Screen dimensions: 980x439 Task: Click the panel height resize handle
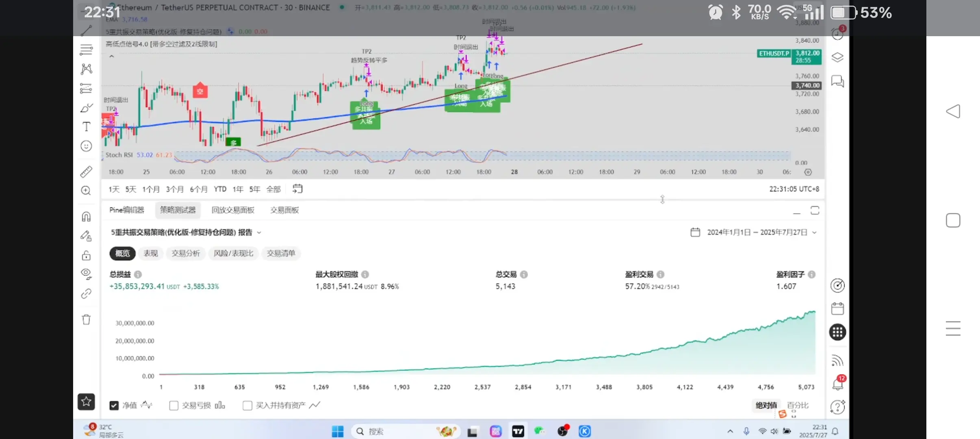(x=662, y=199)
